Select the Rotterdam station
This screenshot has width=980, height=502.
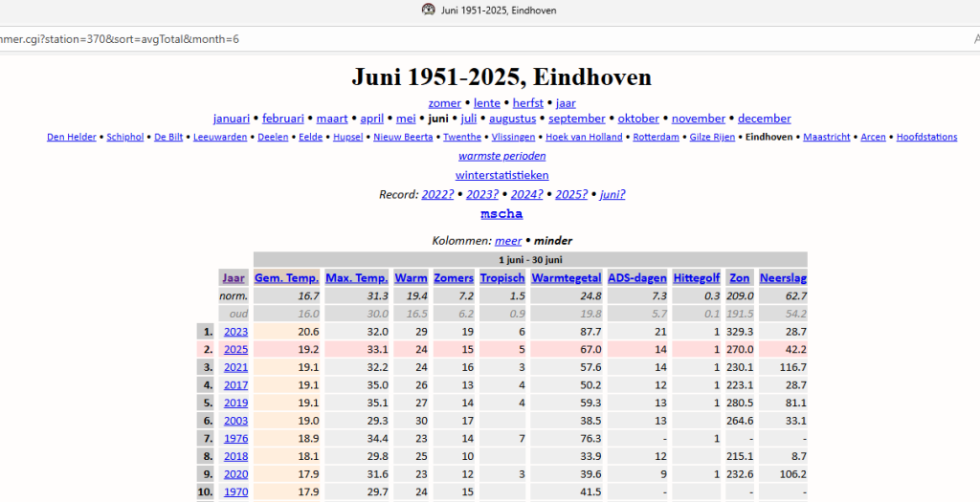tap(656, 137)
